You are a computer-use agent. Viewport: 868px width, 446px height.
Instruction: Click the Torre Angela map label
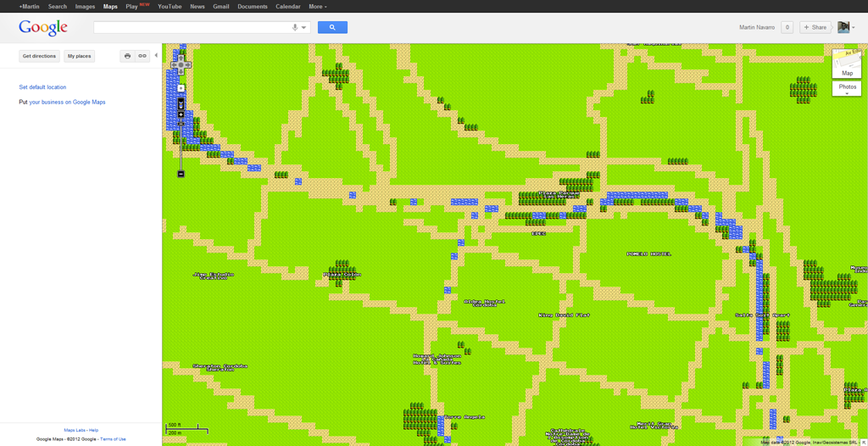[x=465, y=416]
